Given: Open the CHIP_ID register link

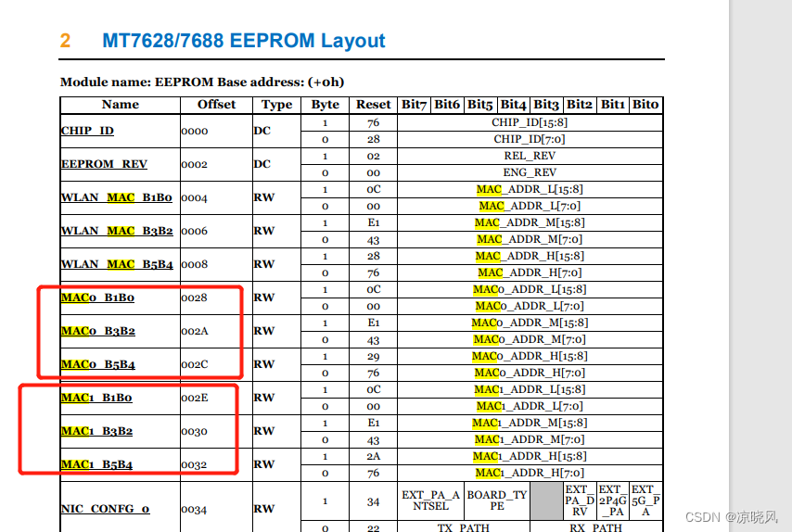Looking at the screenshot, I should pyautogui.click(x=87, y=131).
